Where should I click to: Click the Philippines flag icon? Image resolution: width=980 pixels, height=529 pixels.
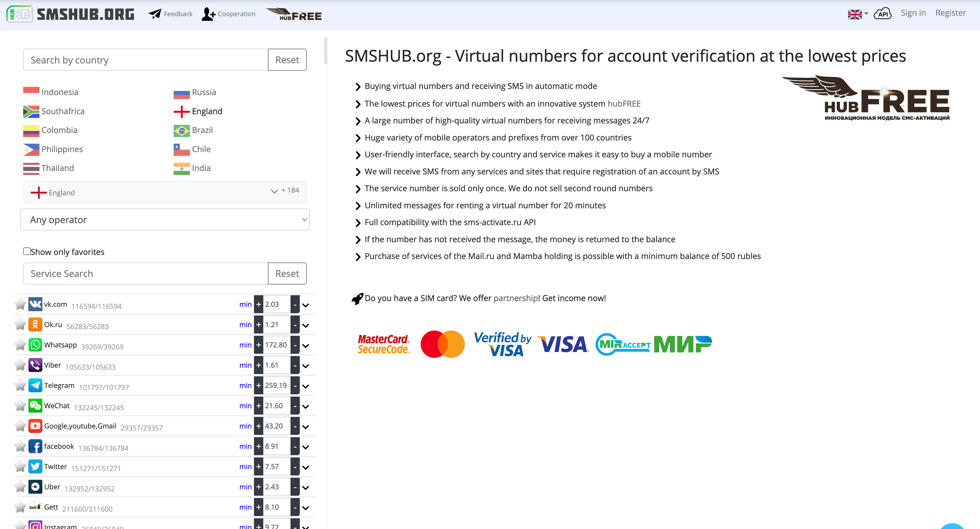click(x=31, y=149)
